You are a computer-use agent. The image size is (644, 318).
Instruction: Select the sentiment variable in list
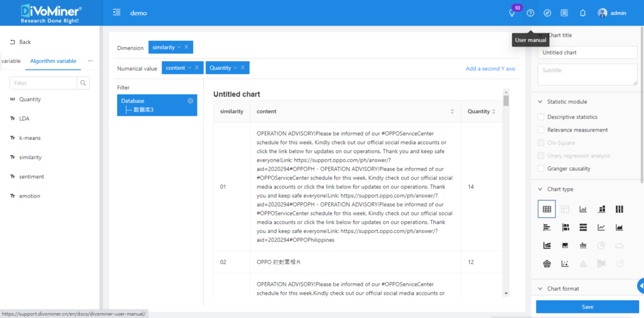coord(31,177)
